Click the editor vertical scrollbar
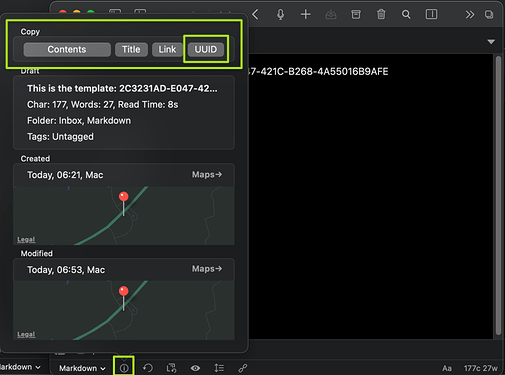Image resolution: width=505 pixels, height=375 pixels. pyautogui.click(x=498, y=196)
